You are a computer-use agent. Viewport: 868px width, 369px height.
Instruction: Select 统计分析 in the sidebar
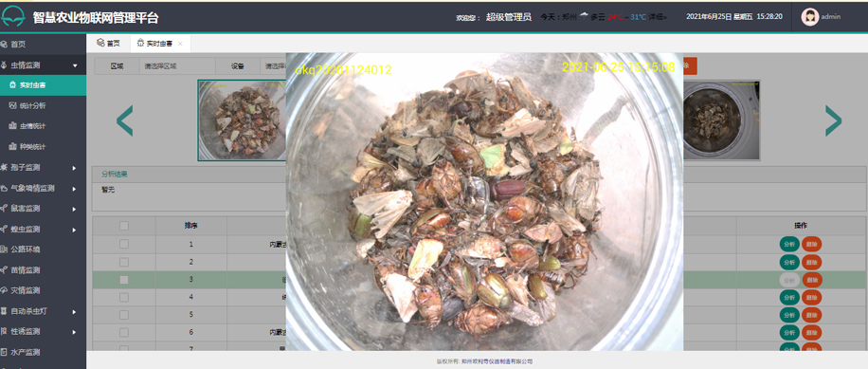(x=32, y=105)
